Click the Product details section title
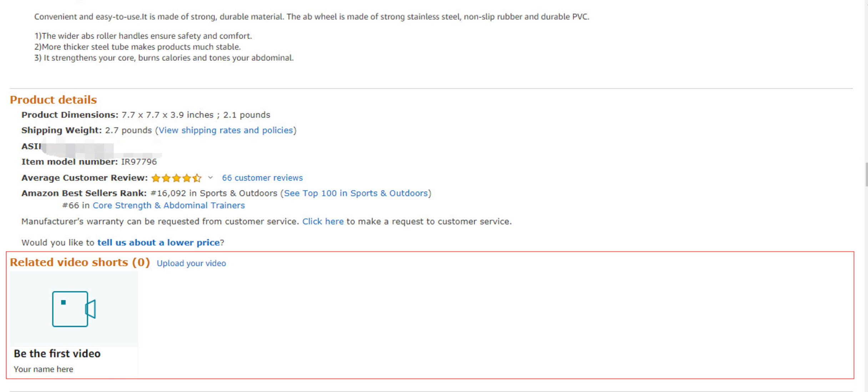 (x=53, y=100)
